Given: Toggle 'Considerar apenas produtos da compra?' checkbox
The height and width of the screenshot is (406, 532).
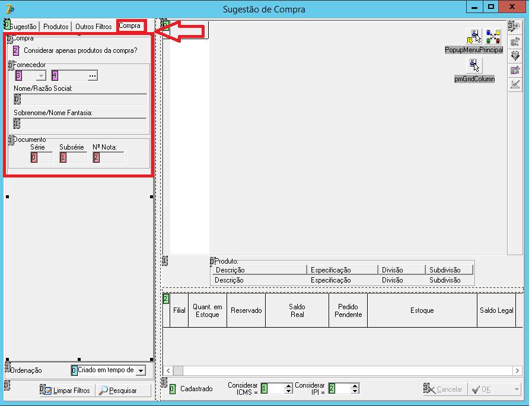Looking at the screenshot, I should coord(15,50).
